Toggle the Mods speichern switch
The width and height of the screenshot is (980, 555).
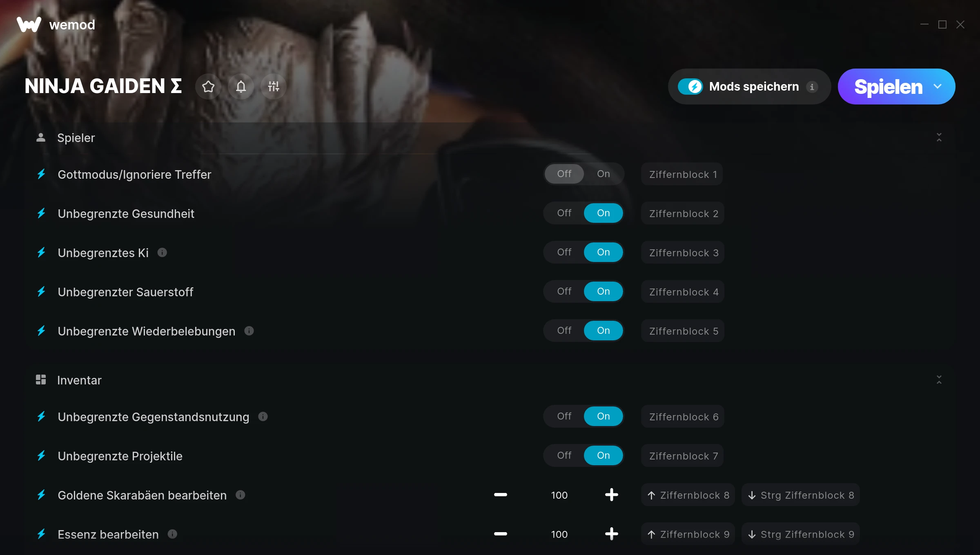[x=690, y=87]
